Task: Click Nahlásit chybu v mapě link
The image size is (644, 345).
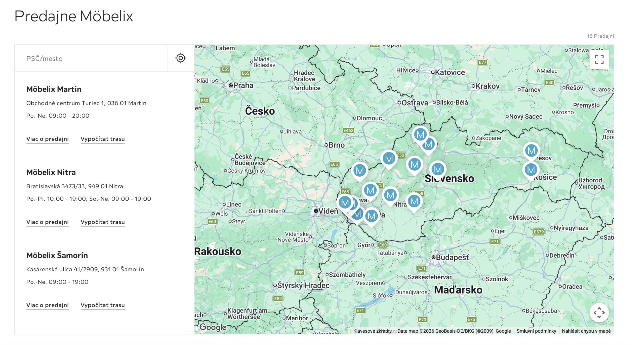Action: (x=586, y=331)
